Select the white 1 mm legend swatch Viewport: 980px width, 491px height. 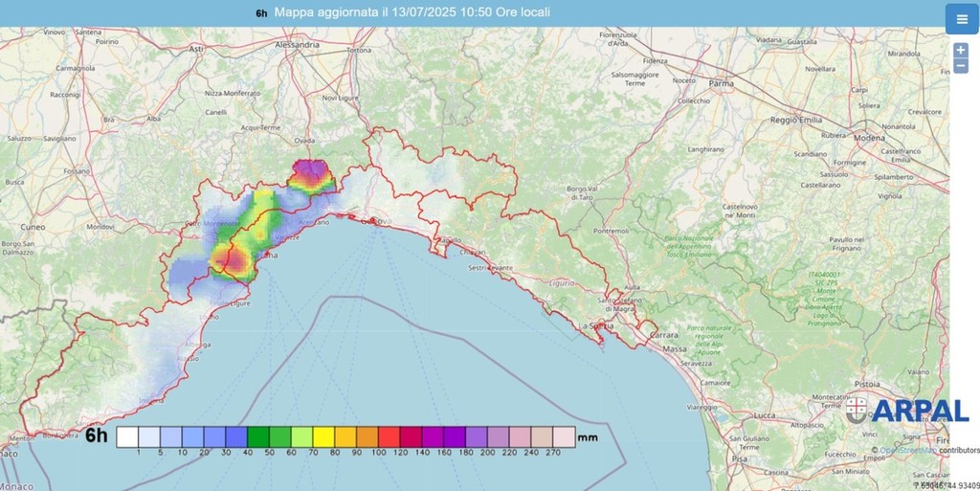click(x=127, y=436)
